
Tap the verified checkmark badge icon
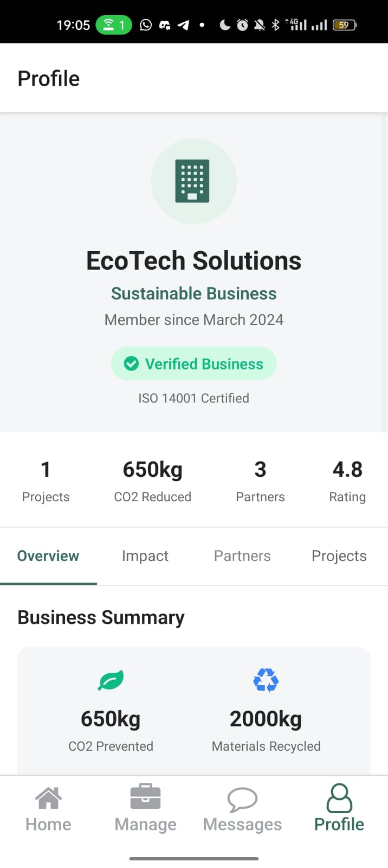tap(131, 363)
